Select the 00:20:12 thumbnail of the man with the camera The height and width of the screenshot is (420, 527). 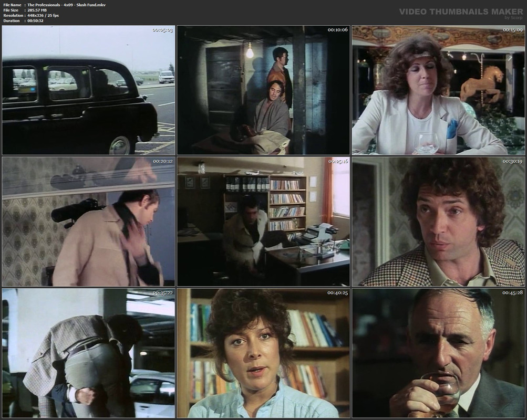88,222
